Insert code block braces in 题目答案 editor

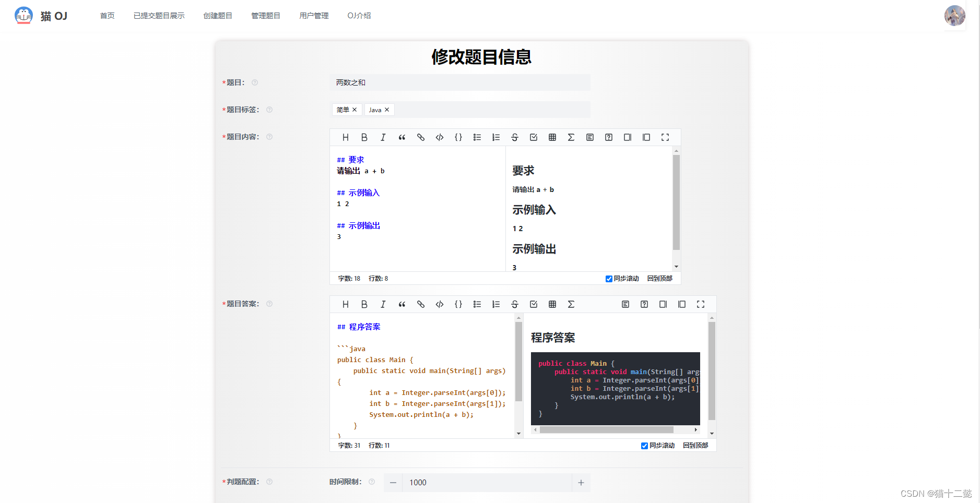tap(458, 304)
